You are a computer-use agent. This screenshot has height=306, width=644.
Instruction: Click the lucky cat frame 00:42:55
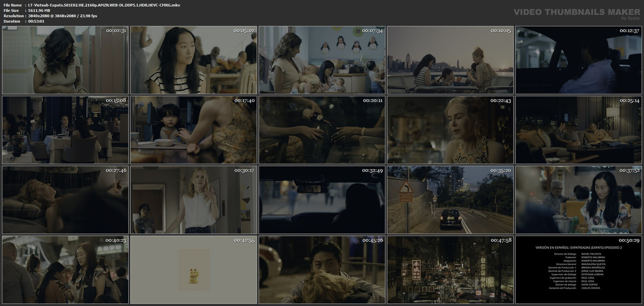(x=194, y=270)
